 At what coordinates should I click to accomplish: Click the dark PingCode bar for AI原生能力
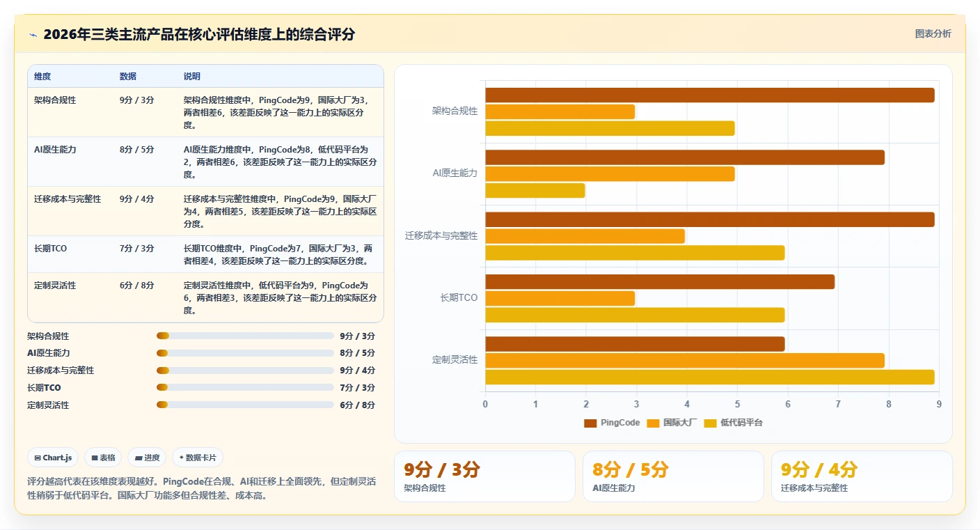[684, 157]
